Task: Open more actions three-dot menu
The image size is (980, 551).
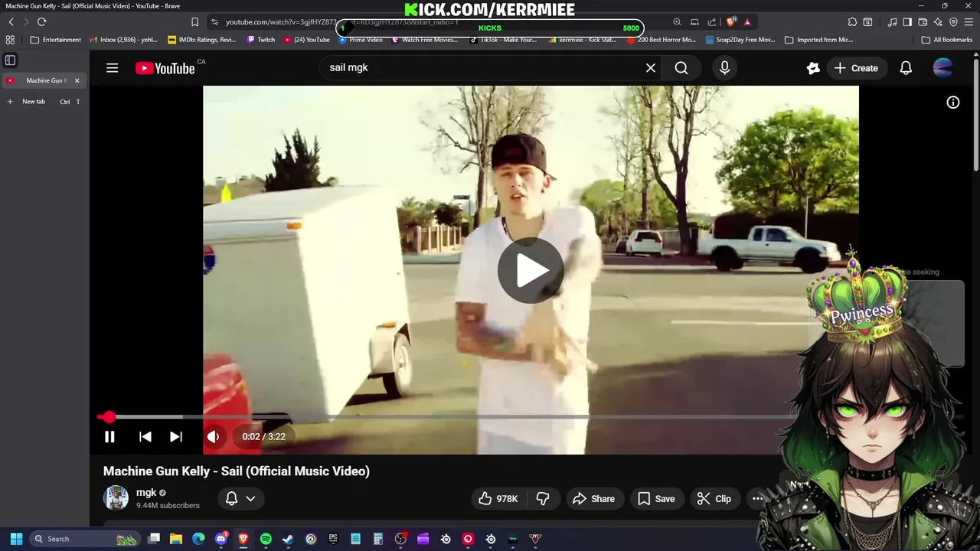Action: pos(757,499)
